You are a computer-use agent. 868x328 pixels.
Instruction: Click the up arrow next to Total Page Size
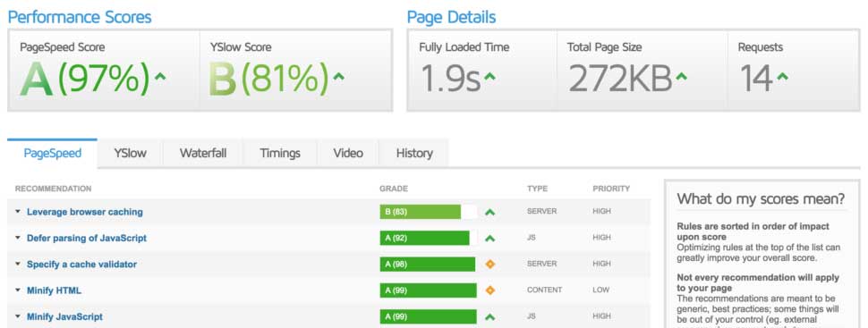pyautogui.click(x=682, y=76)
